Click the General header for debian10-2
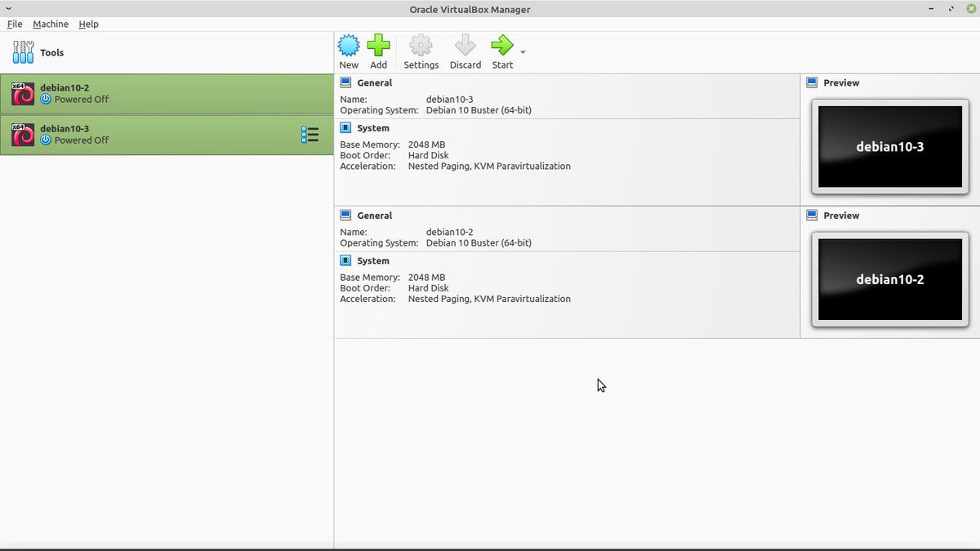This screenshot has width=980, height=551. 374,216
